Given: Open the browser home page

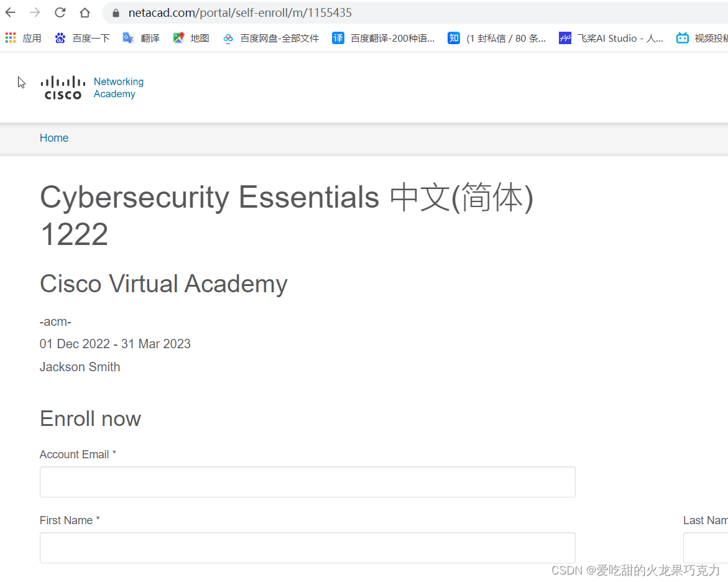Looking at the screenshot, I should 85,12.
